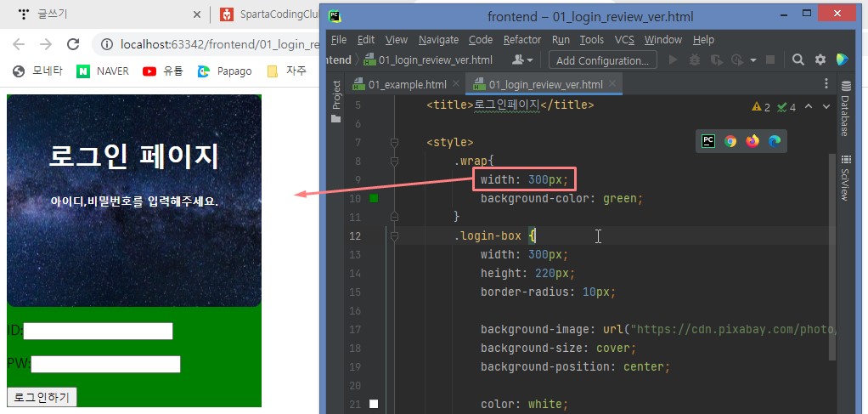Open page in Chrome browser icon
Viewport: 868px width, 414px height.
pyautogui.click(x=730, y=141)
